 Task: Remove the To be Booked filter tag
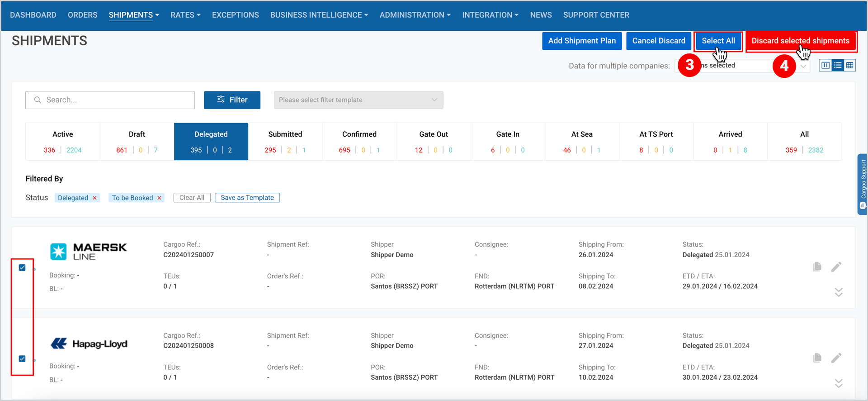point(159,198)
